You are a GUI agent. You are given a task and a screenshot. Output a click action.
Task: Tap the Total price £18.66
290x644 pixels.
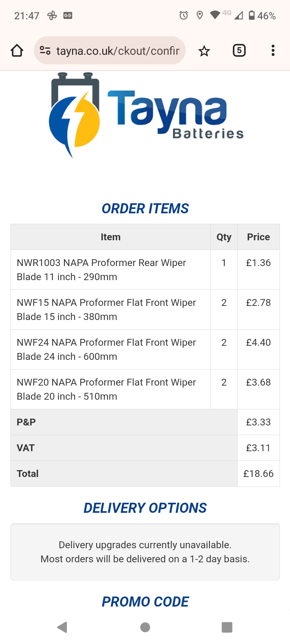(258, 474)
